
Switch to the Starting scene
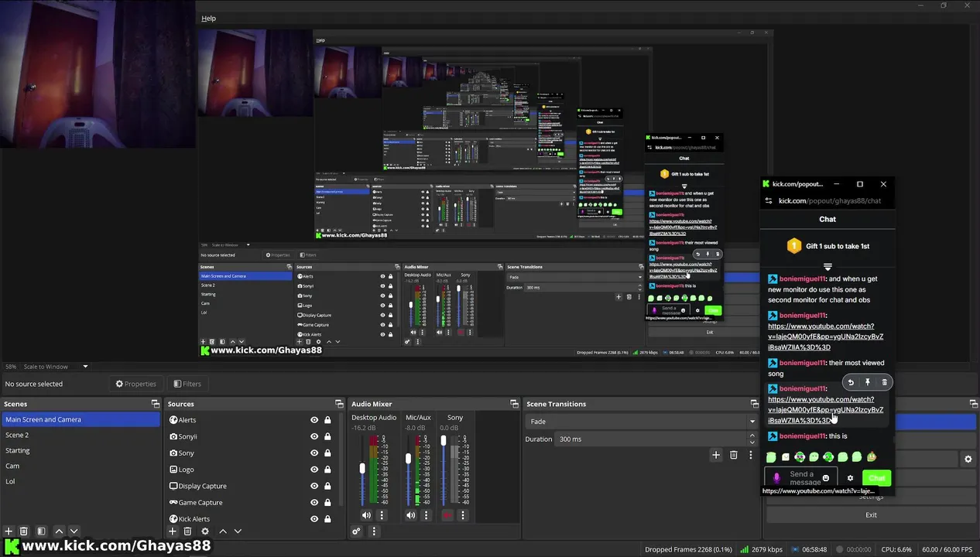(81, 450)
